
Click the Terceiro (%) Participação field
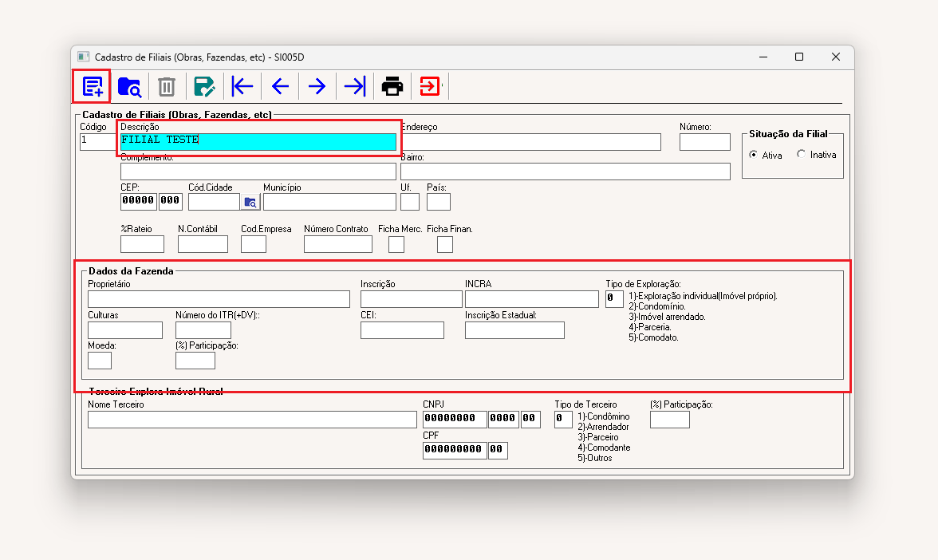[x=670, y=420]
